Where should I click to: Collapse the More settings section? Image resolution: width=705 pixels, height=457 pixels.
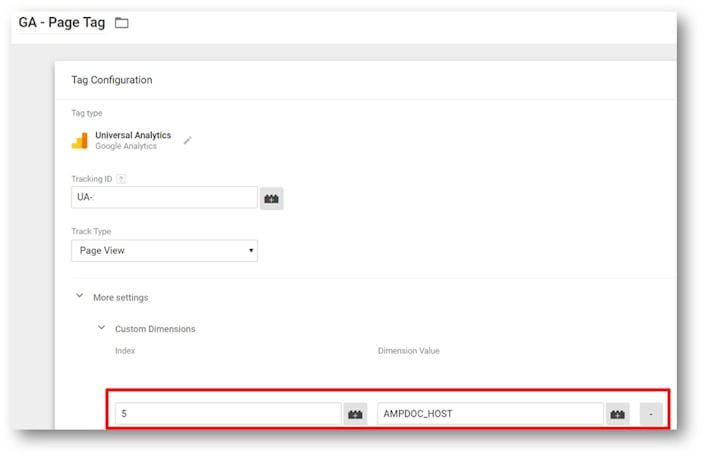click(80, 296)
